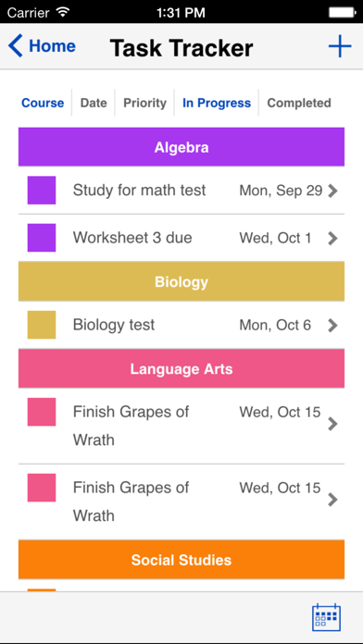This screenshot has height=644, width=363.
Task: Expand first Finish Grapes of Wrath chevron
Action: point(332,424)
